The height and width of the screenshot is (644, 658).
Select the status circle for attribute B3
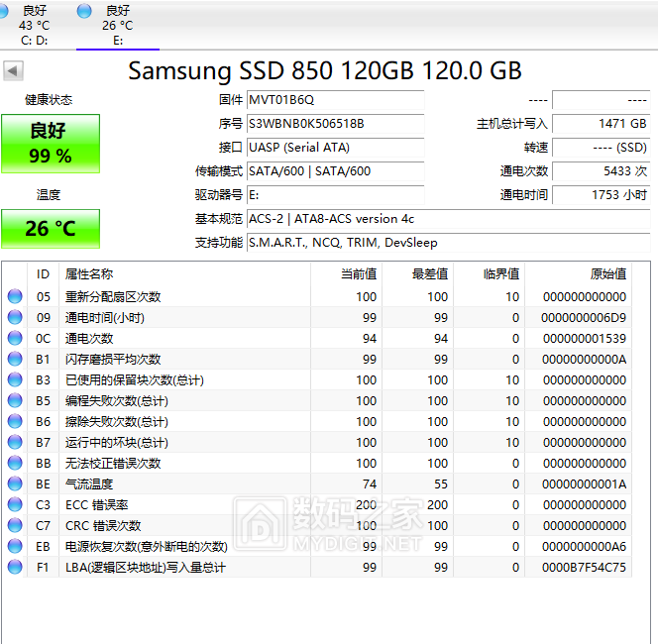coord(15,379)
